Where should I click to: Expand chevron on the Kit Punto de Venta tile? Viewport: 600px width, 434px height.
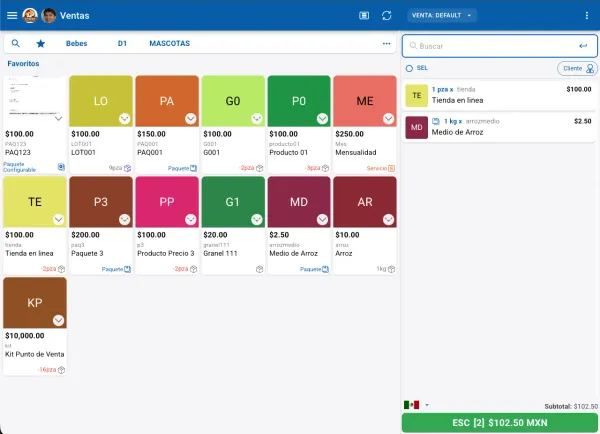pyautogui.click(x=58, y=320)
